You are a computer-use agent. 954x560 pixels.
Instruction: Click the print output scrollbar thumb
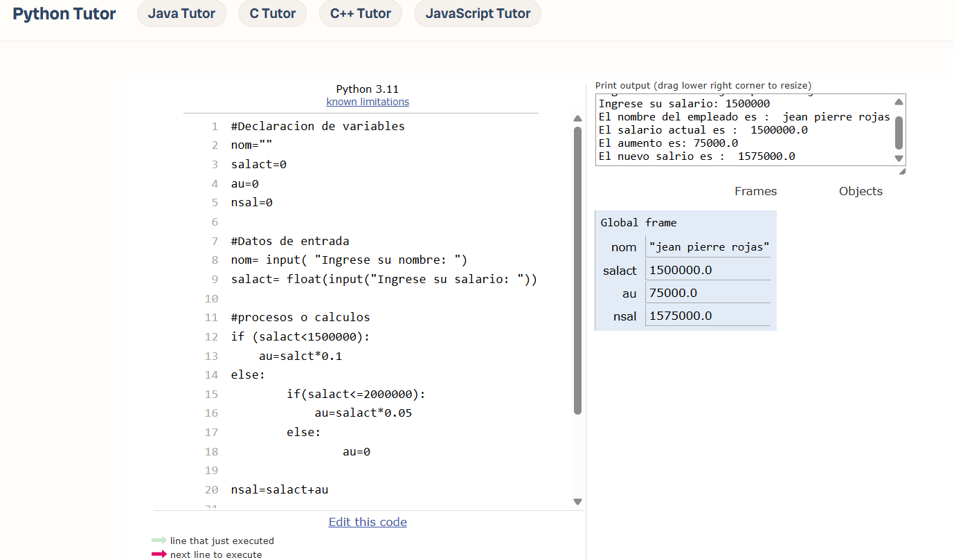coord(899,132)
